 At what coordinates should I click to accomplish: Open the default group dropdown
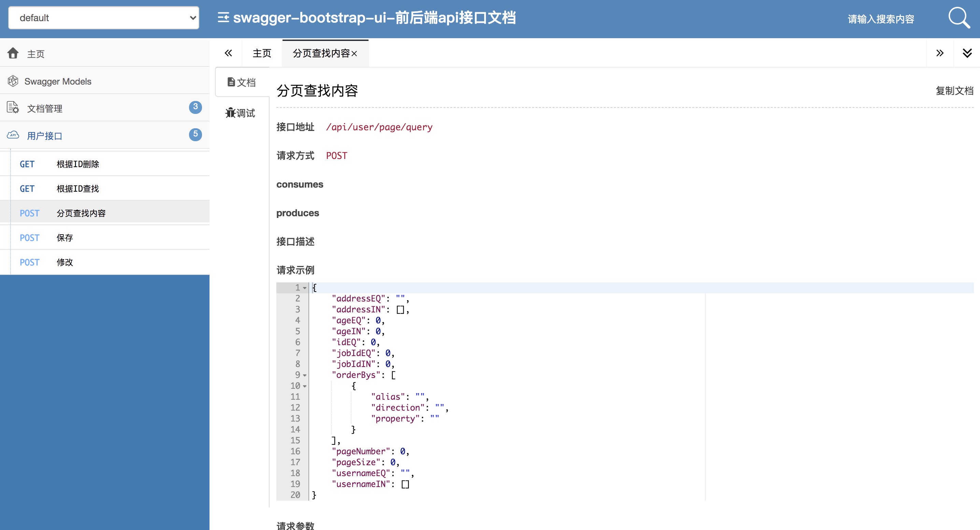tap(103, 18)
